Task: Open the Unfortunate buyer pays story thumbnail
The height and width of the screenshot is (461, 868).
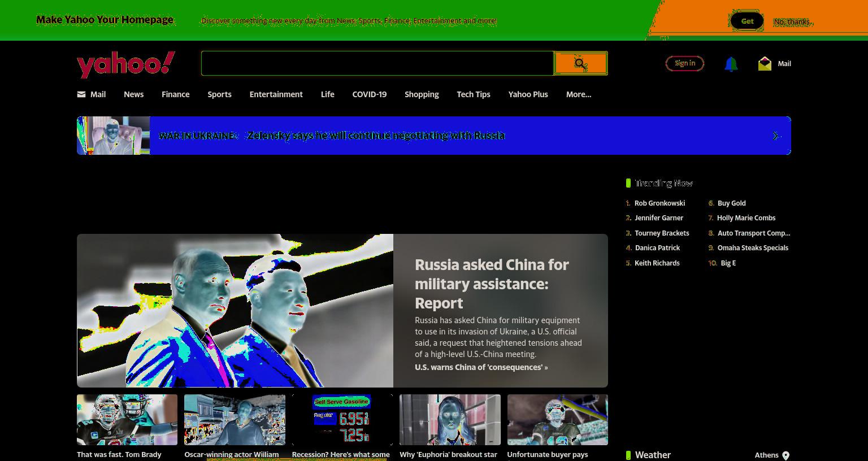Action: [558, 420]
